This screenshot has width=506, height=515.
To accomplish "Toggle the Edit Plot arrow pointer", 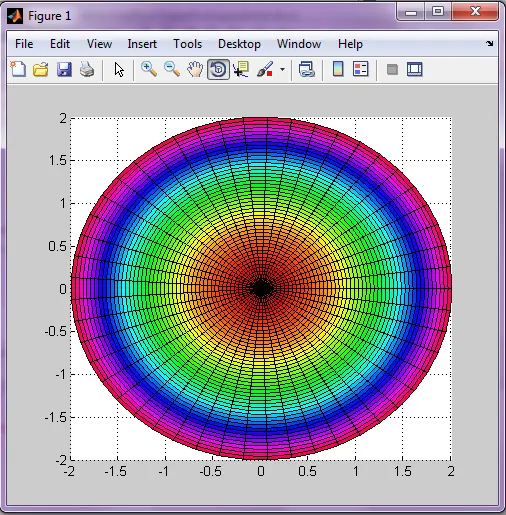I will tap(119, 70).
